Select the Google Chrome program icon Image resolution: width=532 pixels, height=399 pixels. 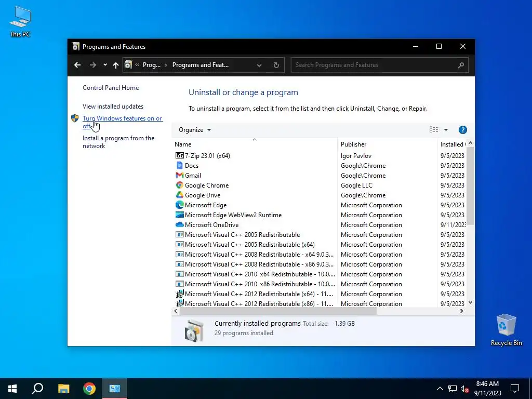(179, 185)
